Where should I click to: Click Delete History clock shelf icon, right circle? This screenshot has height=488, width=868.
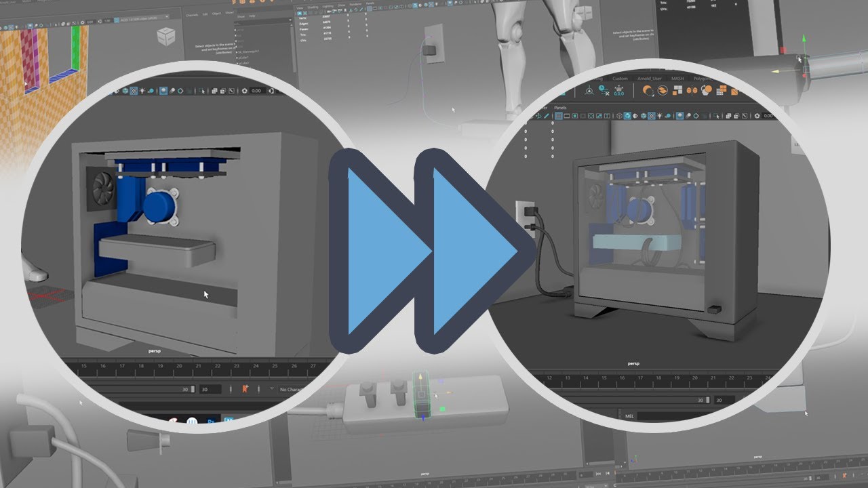click(x=604, y=90)
